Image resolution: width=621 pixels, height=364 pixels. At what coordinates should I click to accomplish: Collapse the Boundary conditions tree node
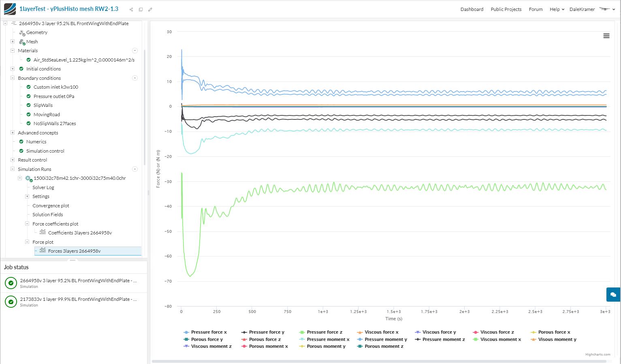(13, 78)
